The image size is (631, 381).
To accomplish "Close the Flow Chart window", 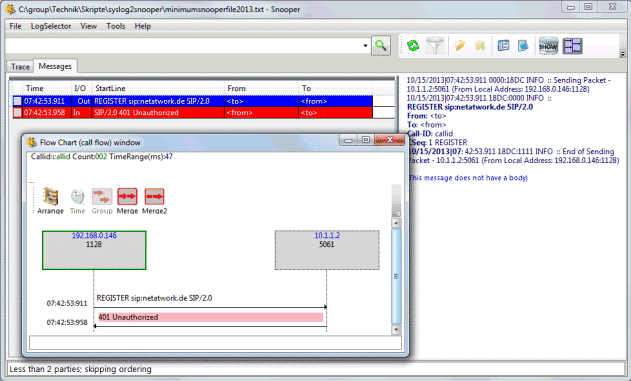I will (389, 140).
